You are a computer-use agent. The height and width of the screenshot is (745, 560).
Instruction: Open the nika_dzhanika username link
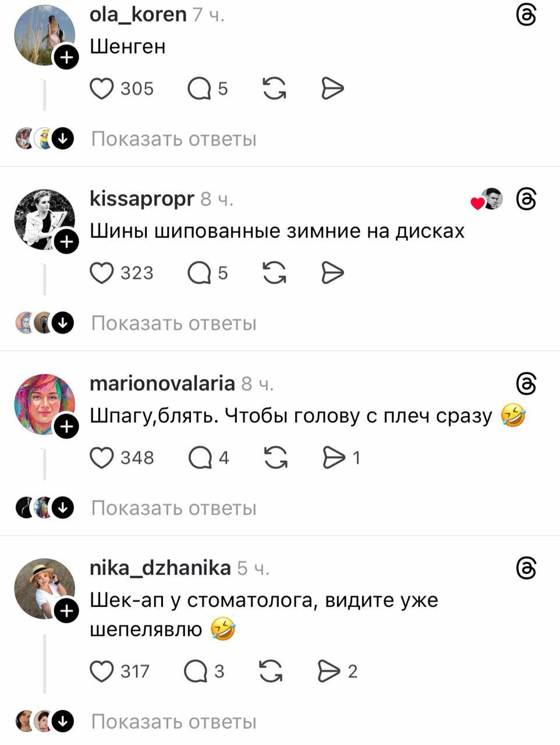tap(160, 567)
